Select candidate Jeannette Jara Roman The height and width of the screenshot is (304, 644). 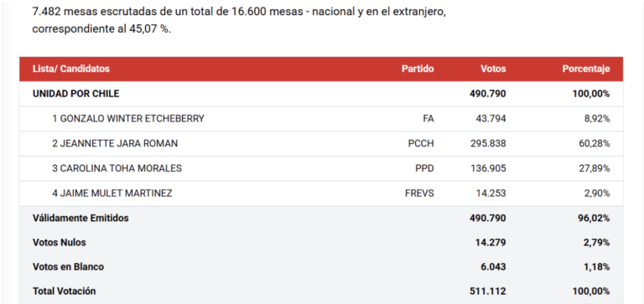pyautogui.click(x=115, y=143)
